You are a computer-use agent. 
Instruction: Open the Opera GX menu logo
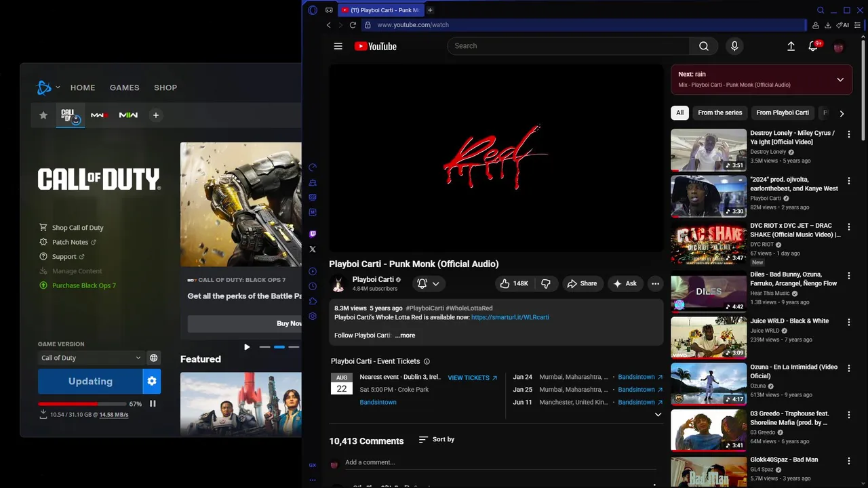click(313, 10)
